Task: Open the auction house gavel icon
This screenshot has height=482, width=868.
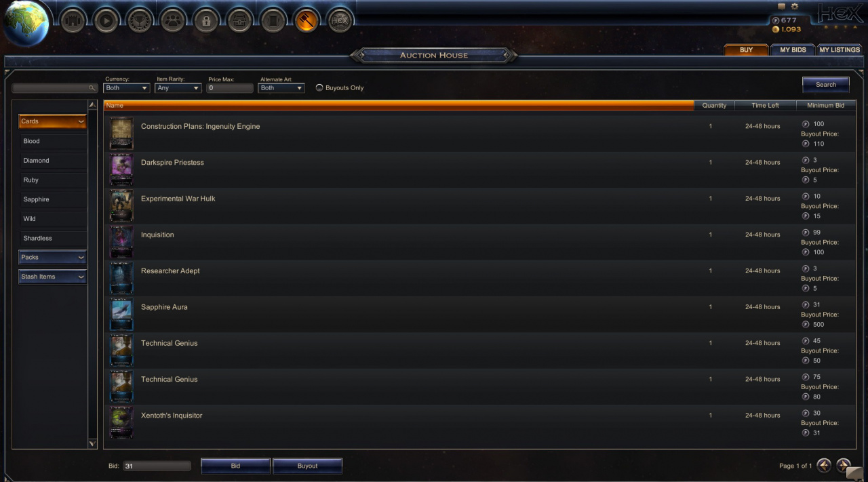Action: pos(306,20)
